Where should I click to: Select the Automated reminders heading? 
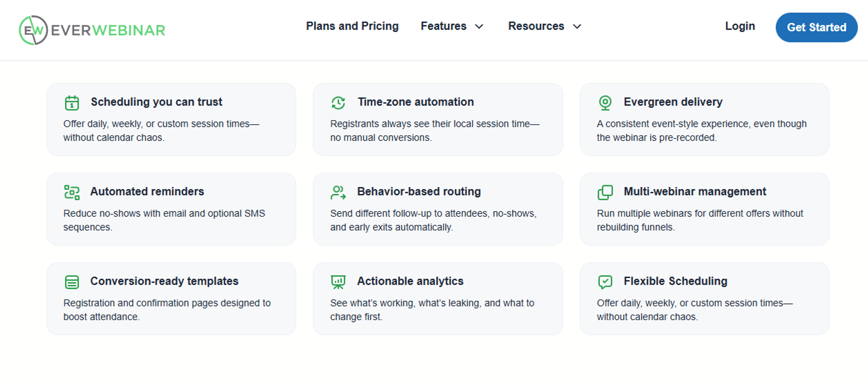147,192
